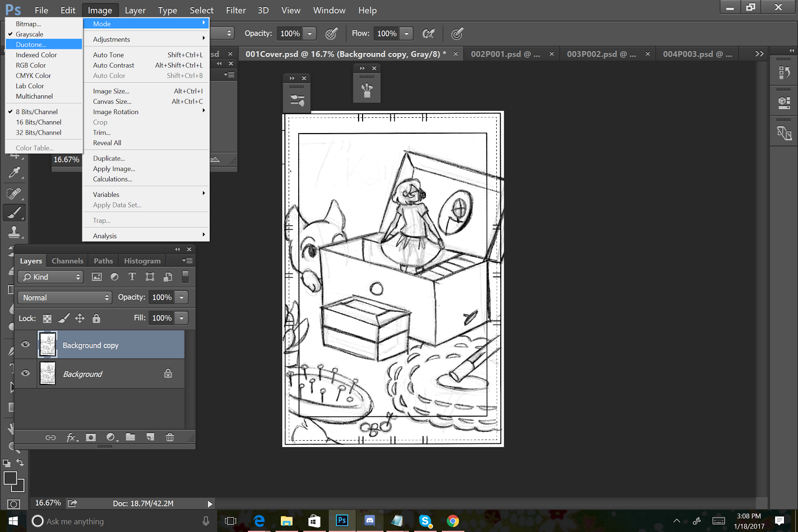Click lock position icon in Layers
Image resolution: width=798 pixels, height=532 pixels.
point(80,318)
